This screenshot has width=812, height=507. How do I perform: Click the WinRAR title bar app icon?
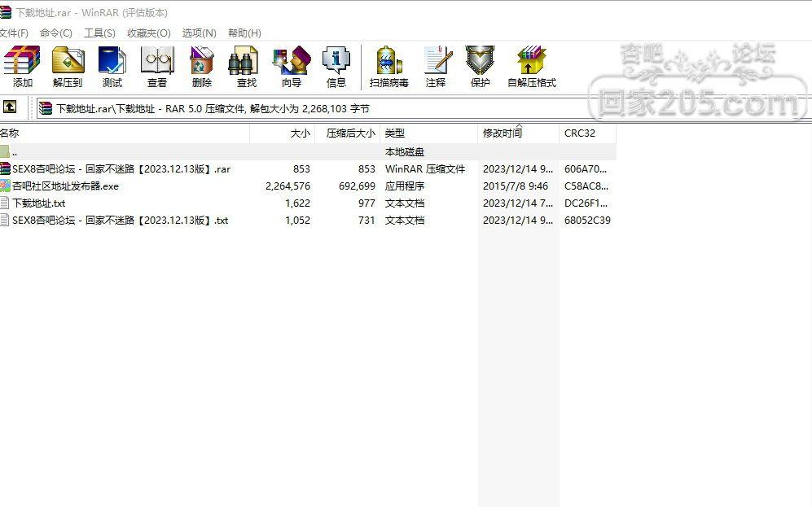click(5, 12)
